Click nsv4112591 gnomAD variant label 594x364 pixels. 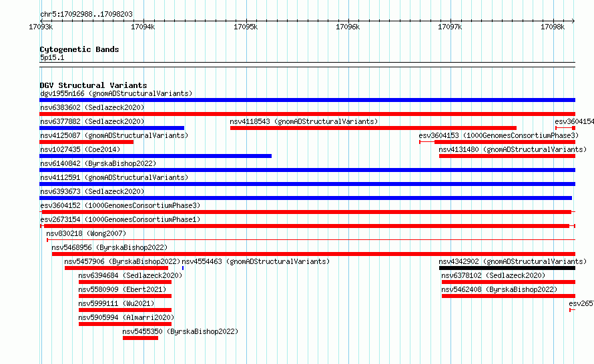coord(114,177)
